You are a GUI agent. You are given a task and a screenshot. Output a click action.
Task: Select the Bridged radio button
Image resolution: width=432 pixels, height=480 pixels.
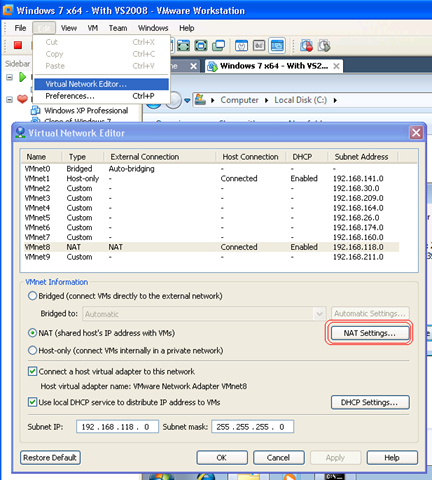[x=32, y=296]
